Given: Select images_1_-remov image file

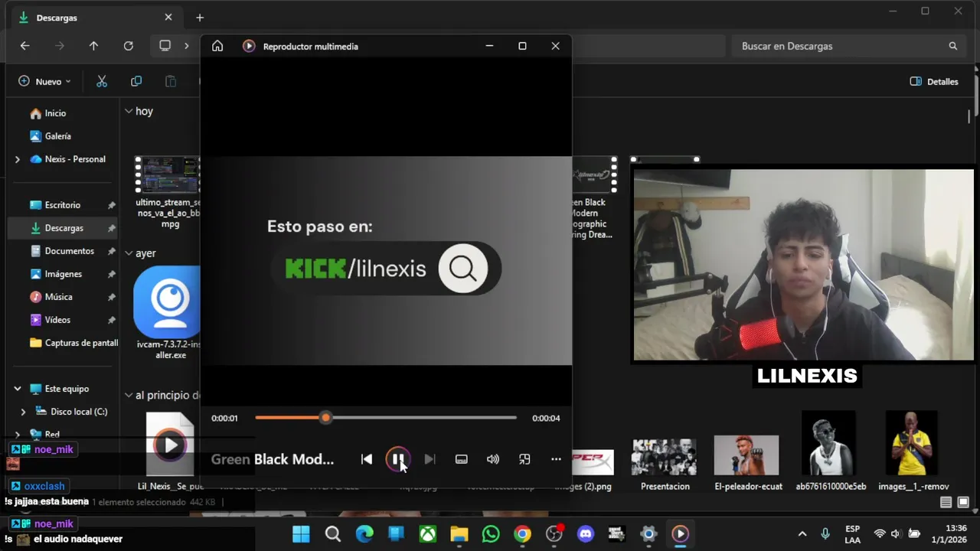Looking at the screenshot, I should [913, 452].
